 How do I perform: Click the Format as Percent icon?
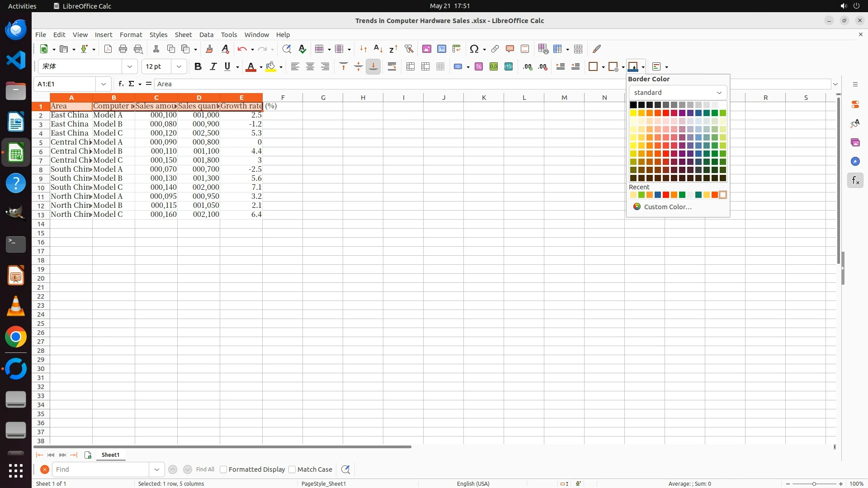pyautogui.click(x=479, y=67)
